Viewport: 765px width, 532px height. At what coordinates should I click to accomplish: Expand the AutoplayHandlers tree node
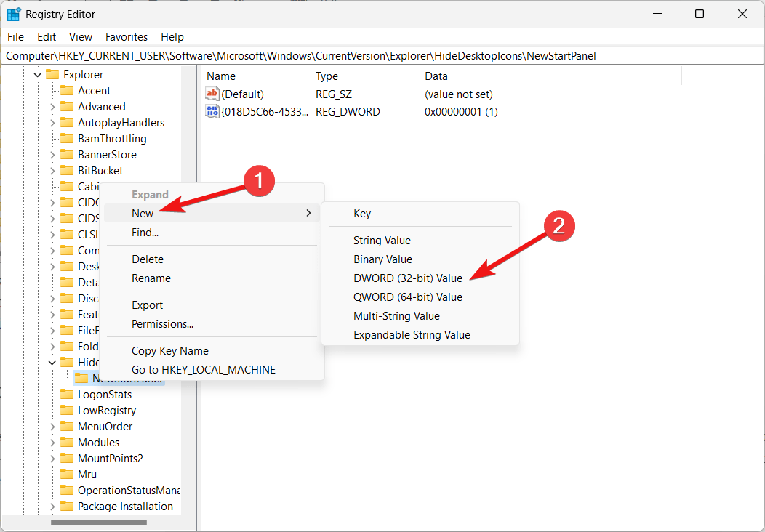[52, 123]
